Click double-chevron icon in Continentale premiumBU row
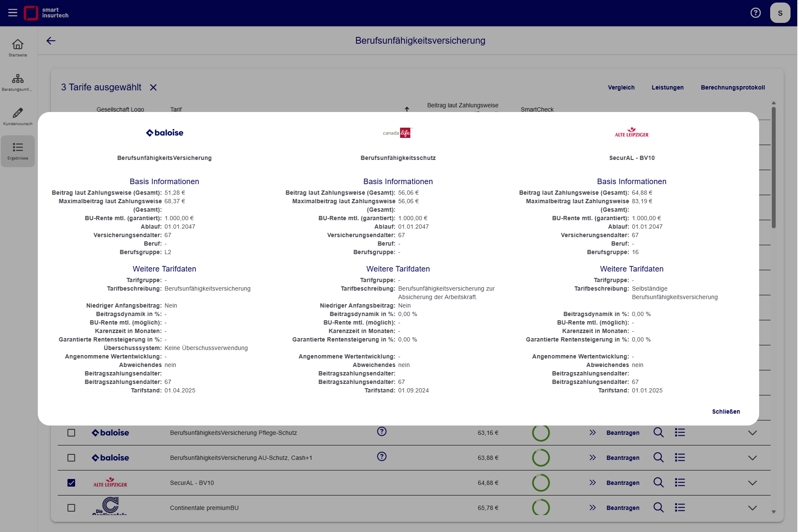Viewport: 799px width, 532px height. 592,508
